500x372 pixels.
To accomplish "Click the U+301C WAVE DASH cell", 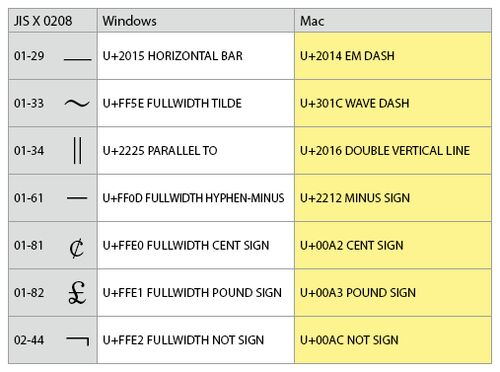I will pos(393,103).
